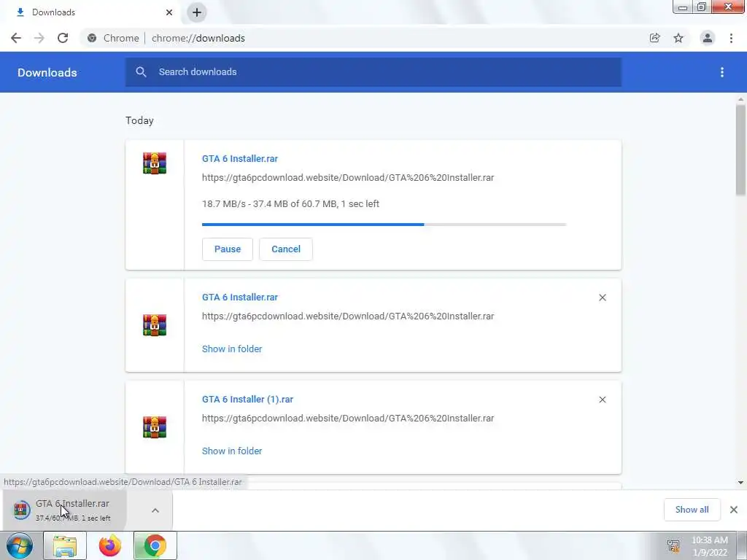Open the GTA 6 Installer (1).rar link
This screenshot has width=747, height=560.
(247, 400)
